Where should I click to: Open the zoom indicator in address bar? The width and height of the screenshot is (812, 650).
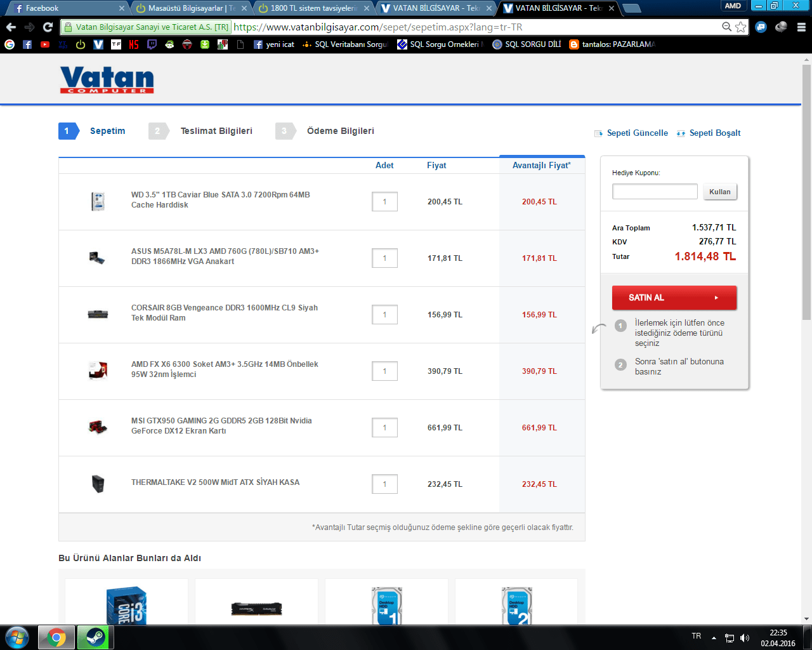tap(727, 27)
